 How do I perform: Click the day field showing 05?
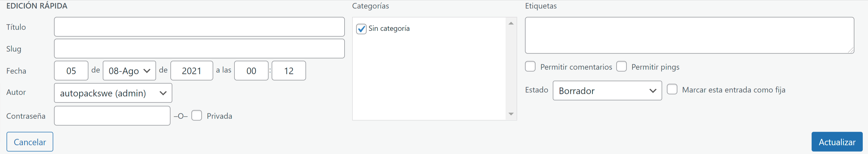(71, 70)
